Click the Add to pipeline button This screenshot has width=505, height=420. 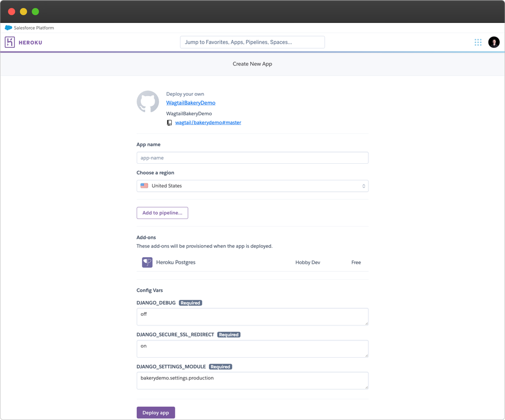point(162,213)
